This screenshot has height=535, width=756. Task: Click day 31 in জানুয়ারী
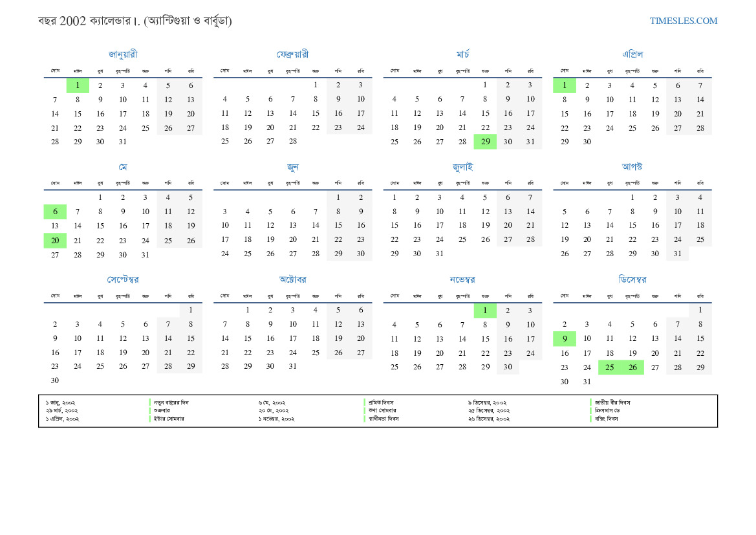click(123, 142)
